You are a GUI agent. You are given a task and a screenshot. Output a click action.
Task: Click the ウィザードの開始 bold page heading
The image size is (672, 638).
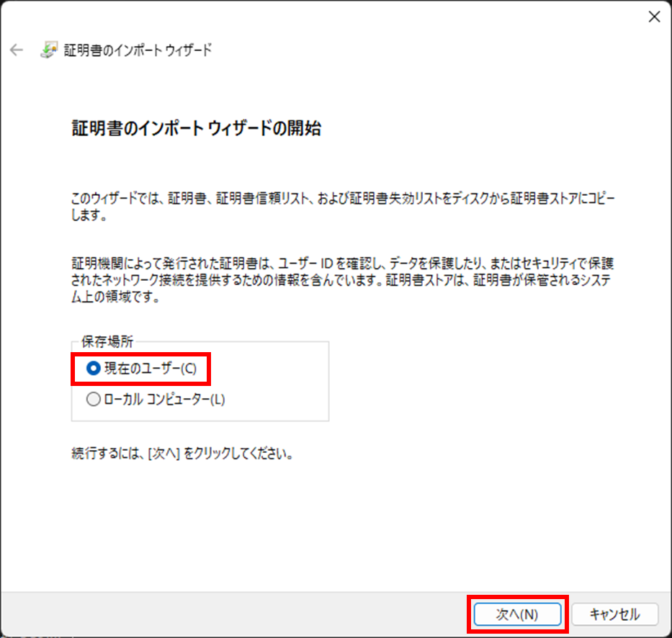coord(196,129)
